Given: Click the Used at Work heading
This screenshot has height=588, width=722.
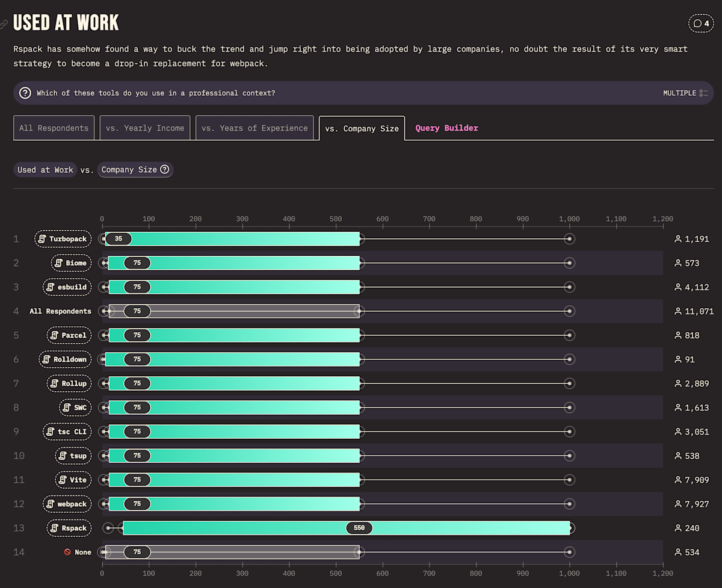Looking at the screenshot, I should click(66, 23).
